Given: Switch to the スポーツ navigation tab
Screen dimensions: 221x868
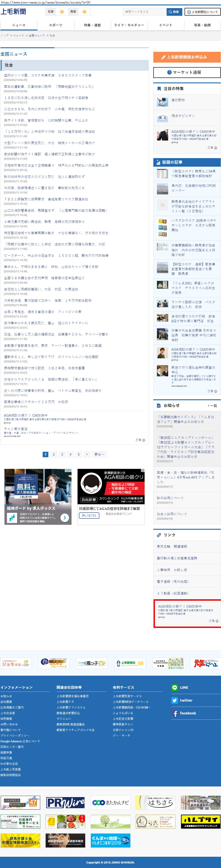Looking at the screenshot, I should 56,25.
